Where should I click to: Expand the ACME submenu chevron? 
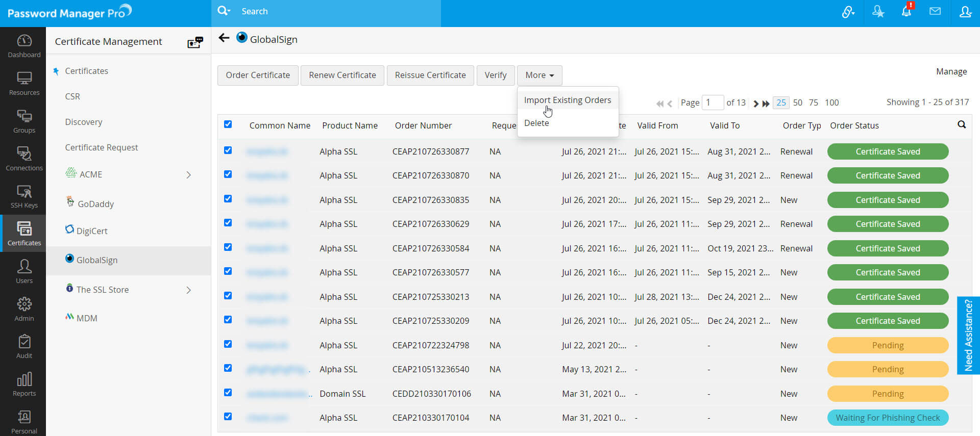pos(188,175)
